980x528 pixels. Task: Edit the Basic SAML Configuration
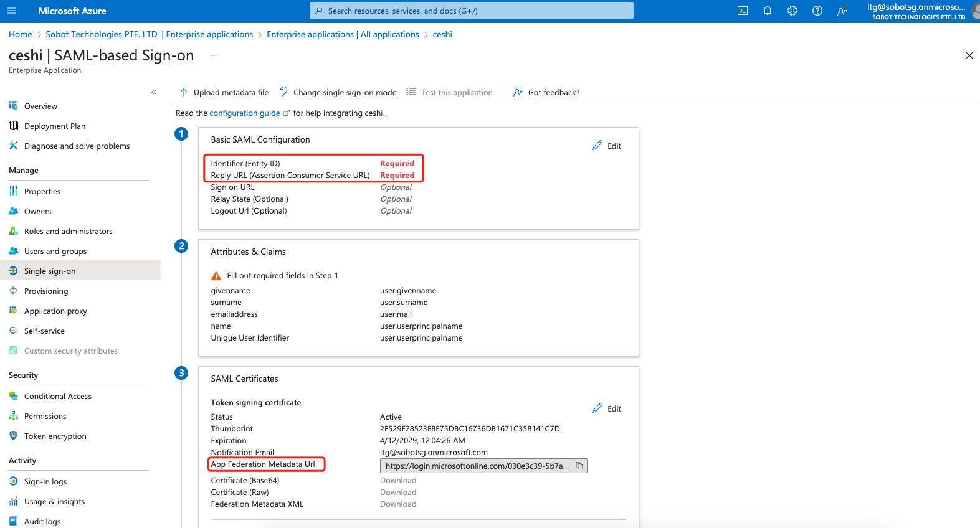tap(607, 146)
